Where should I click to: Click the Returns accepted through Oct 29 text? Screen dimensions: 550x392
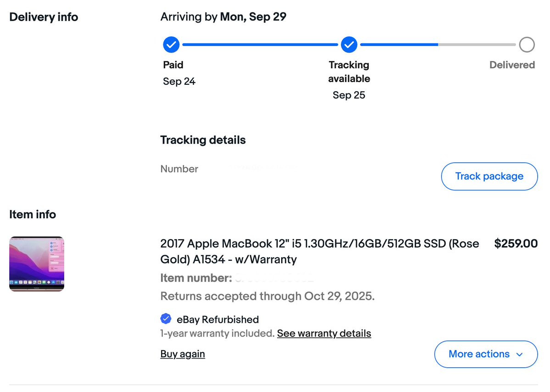[267, 296]
